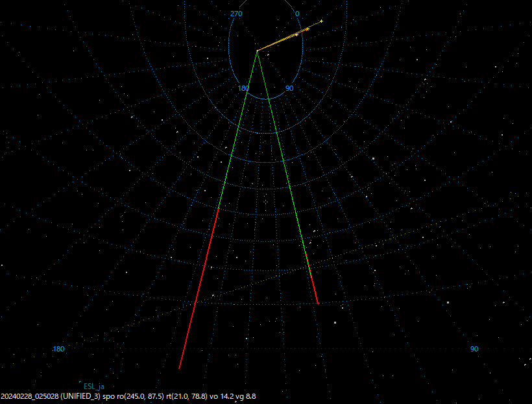Click the horizon label 90 on the right
The image size is (532, 404).
[x=474, y=349]
